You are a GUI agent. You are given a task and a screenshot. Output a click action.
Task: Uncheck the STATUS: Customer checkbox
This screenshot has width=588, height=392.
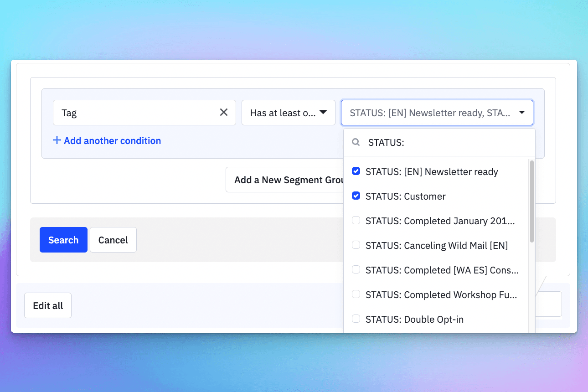356,196
